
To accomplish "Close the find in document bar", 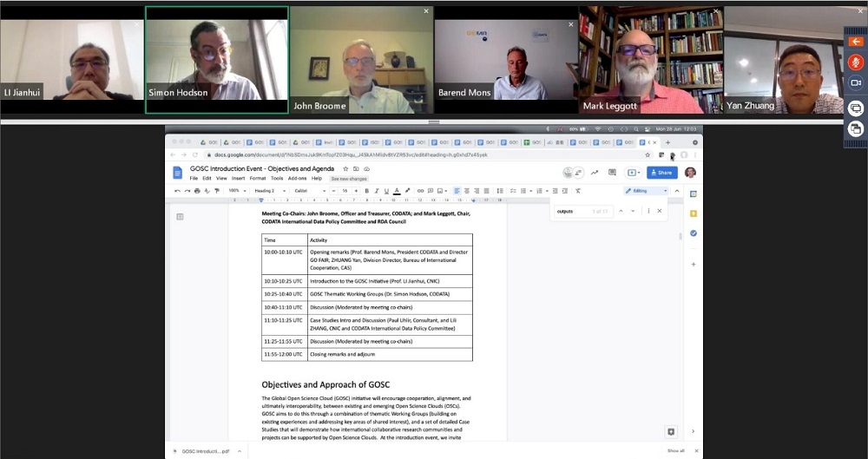I will click(x=660, y=211).
